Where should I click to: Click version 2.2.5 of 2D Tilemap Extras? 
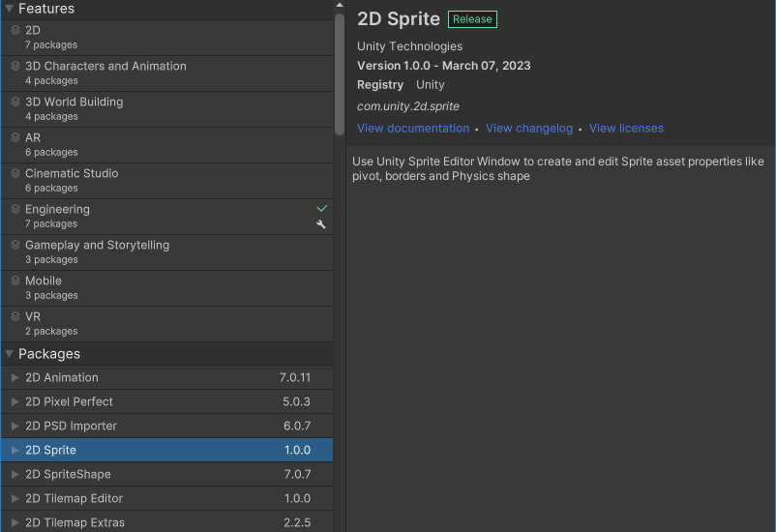pos(297,522)
